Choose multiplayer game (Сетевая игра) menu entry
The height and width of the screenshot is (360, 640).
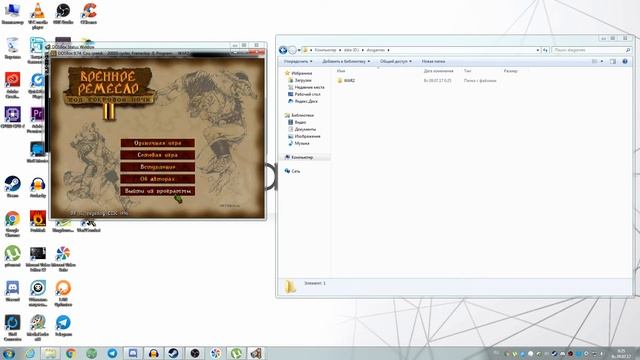158,155
